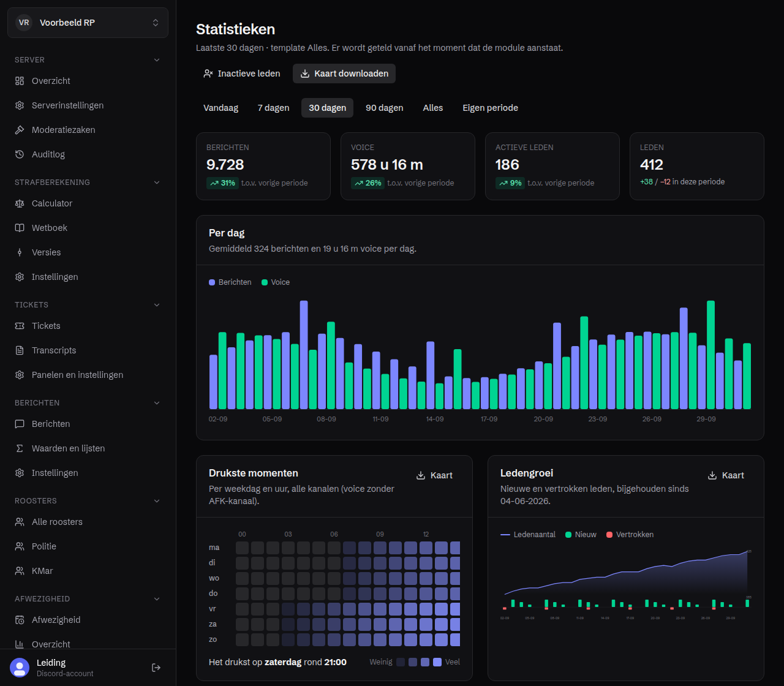Click the Wetboek book icon
This screenshot has height=686, width=784.
pos(20,228)
